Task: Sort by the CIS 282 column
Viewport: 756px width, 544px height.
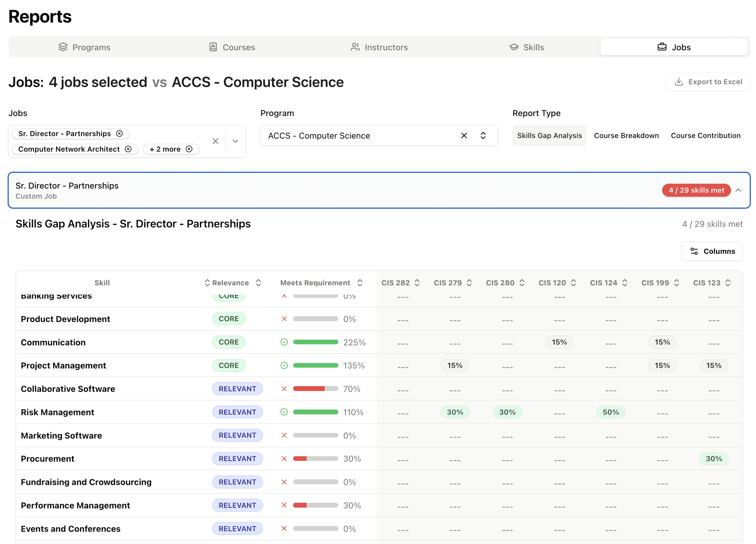Action: tap(417, 283)
